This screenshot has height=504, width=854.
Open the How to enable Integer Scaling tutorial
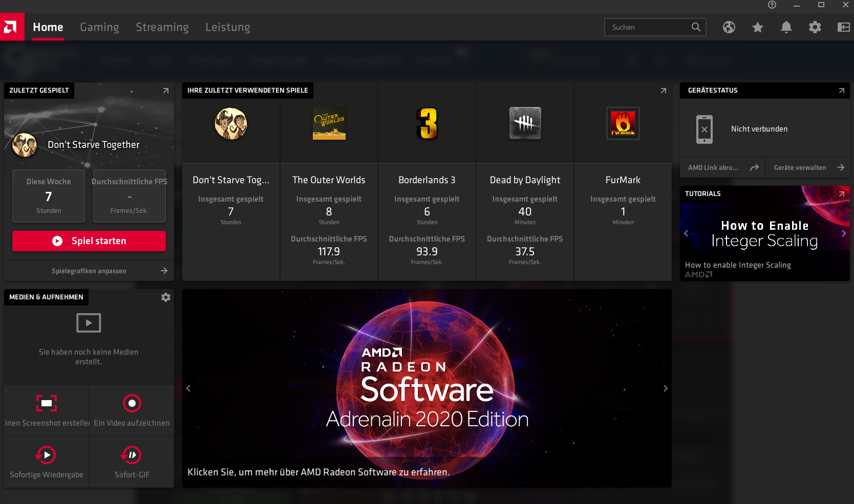[765, 233]
